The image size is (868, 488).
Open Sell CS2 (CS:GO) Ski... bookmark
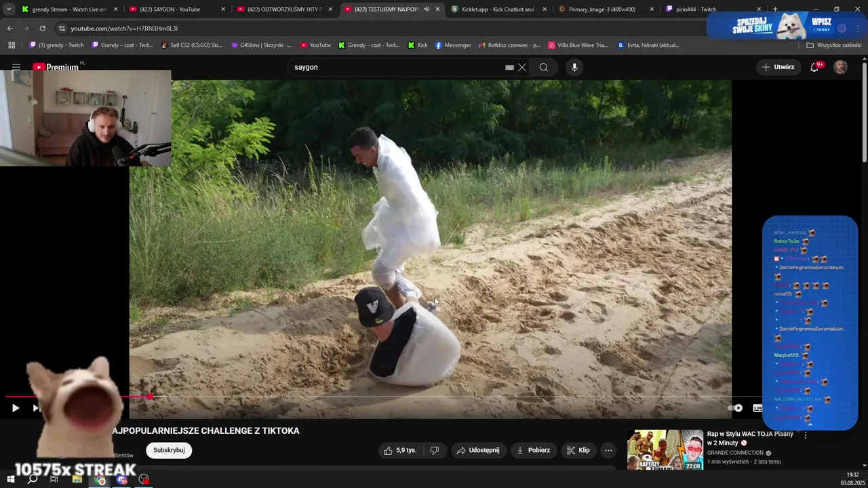point(192,45)
